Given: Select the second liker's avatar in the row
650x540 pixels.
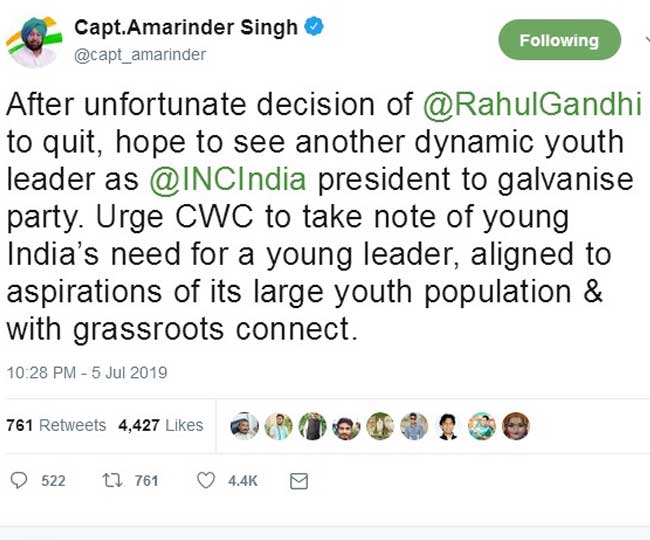Looking at the screenshot, I should [x=279, y=426].
